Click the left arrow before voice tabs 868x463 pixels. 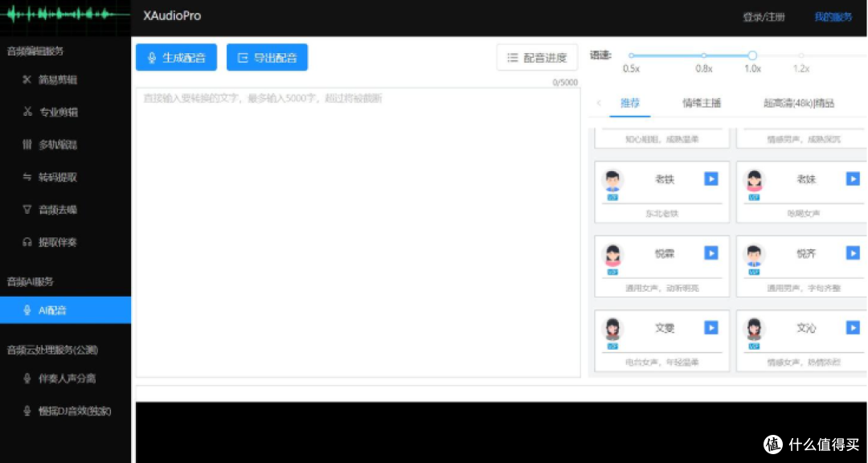click(x=599, y=103)
